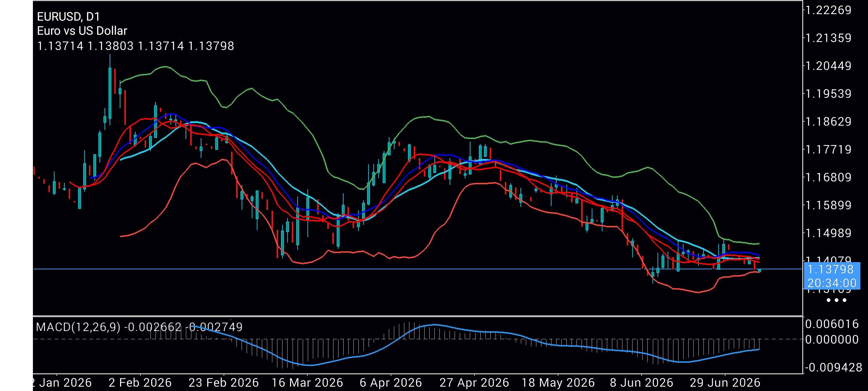This screenshot has width=868, height=391.
Task: Click the 27 Apr 2026 date marker
Action: 474,383
